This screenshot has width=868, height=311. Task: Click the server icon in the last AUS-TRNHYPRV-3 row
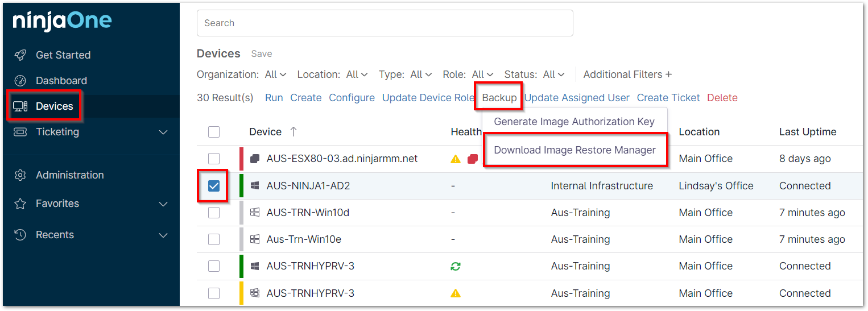(255, 293)
